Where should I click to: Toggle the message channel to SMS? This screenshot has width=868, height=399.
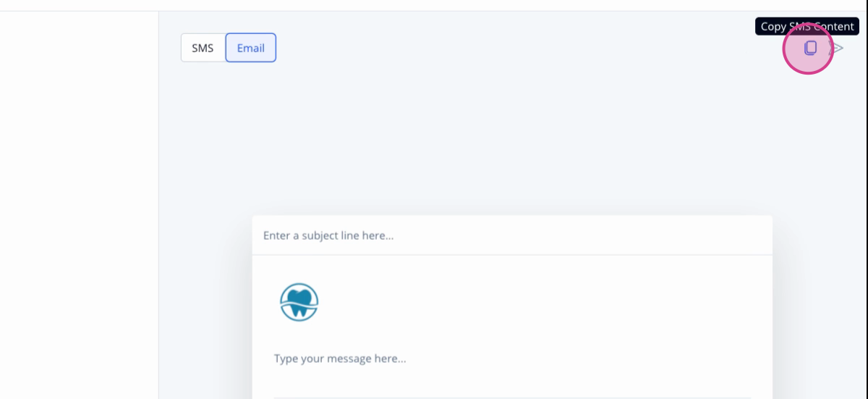(x=203, y=48)
